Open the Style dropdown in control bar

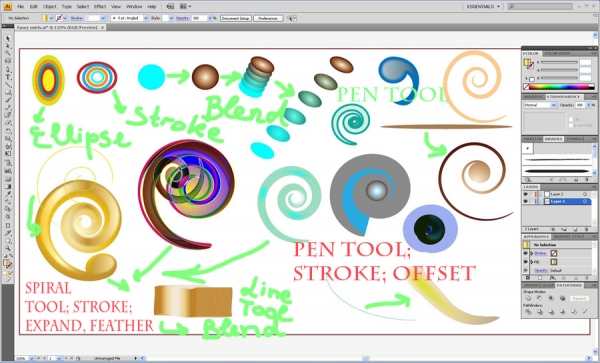[x=171, y=18]
